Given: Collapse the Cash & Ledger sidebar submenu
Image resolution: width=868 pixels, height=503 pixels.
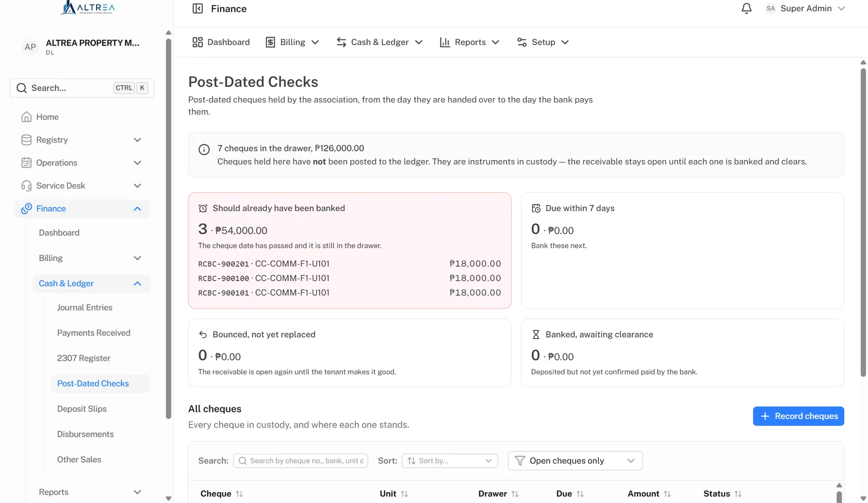Looking at the screenshot, I should tap(137, 284).
